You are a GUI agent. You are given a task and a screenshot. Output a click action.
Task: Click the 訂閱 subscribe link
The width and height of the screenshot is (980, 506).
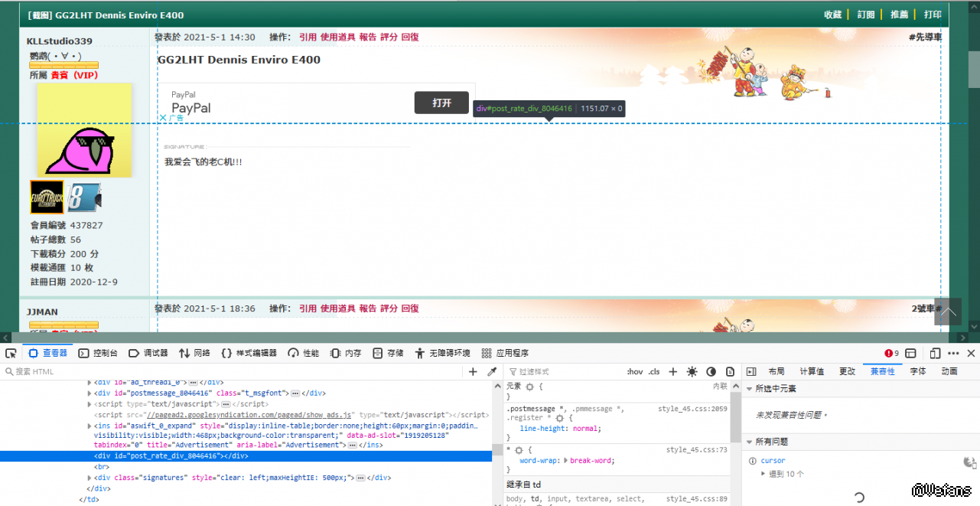tap(866, 15)
